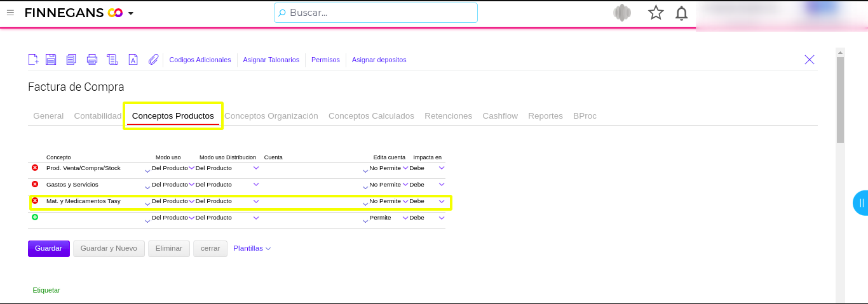Image resolution: width=868 pixels, height=304 pixels.
Task: Click the paperclip attachment icon
Action: tap(153, 60)
